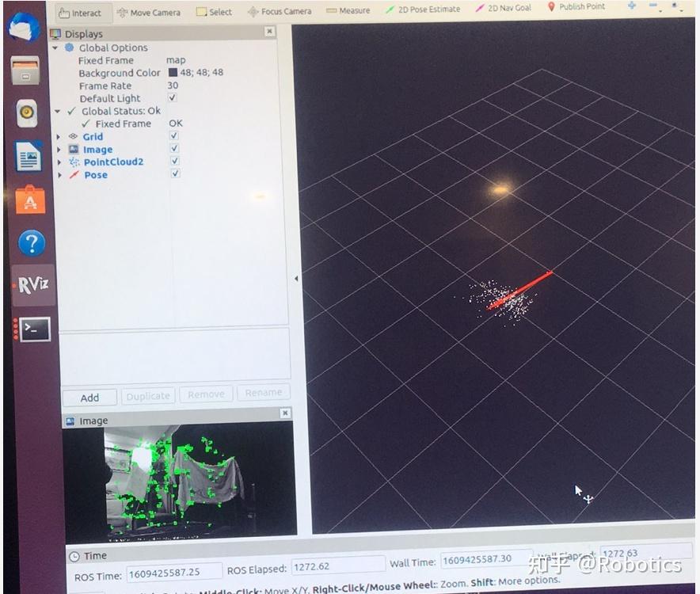The height and width of the screenshot is (594, 700).
Task: Expand the Image display properties
Action: pos(59,150)
